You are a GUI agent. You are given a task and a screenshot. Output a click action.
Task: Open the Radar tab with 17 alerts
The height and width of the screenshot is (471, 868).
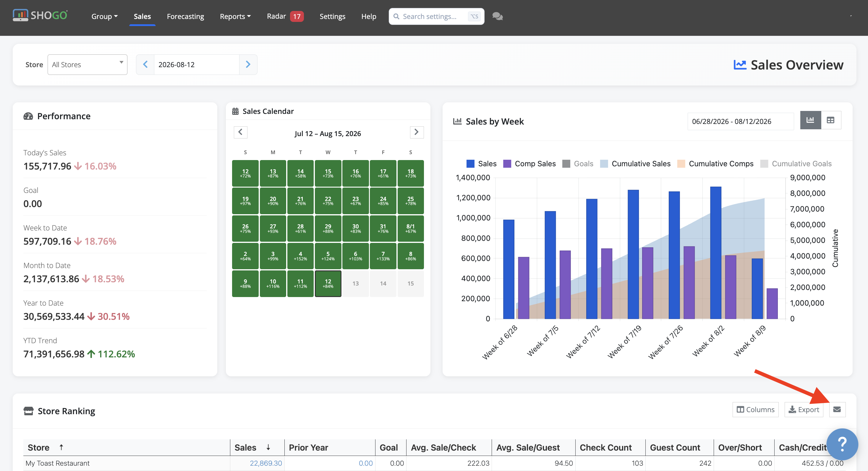[x=285, y=16]
